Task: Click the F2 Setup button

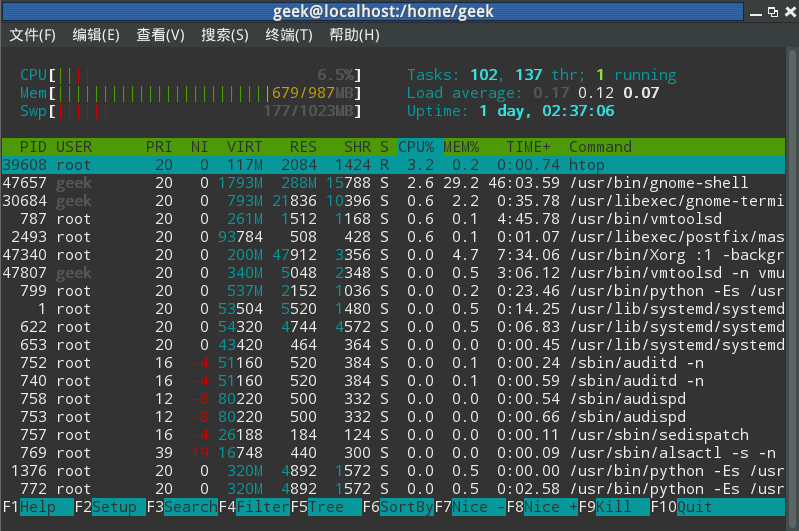Action: (x=110, y=507)
